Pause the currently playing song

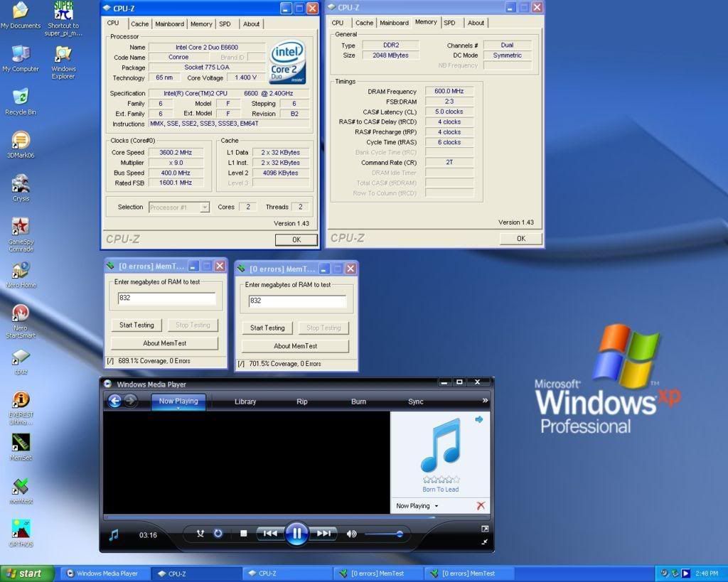(296, 534)
